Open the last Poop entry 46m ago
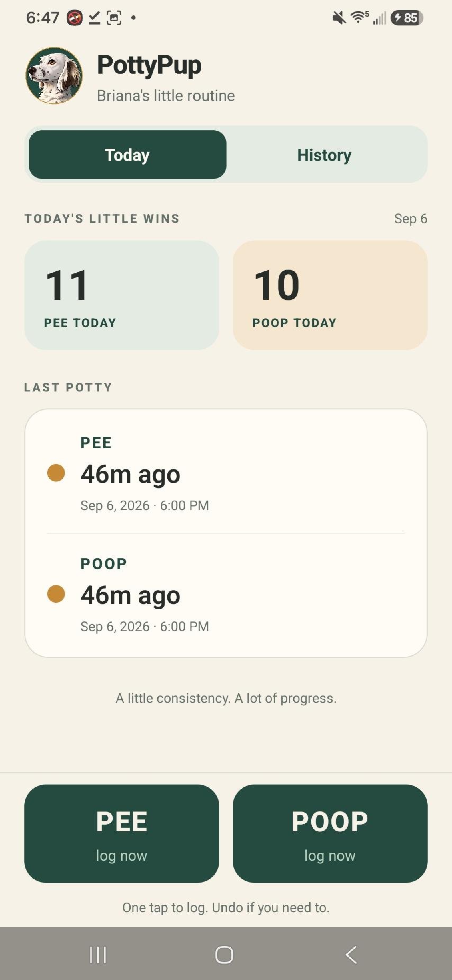This screenshot has width=452, height=980. coord(225,594)
